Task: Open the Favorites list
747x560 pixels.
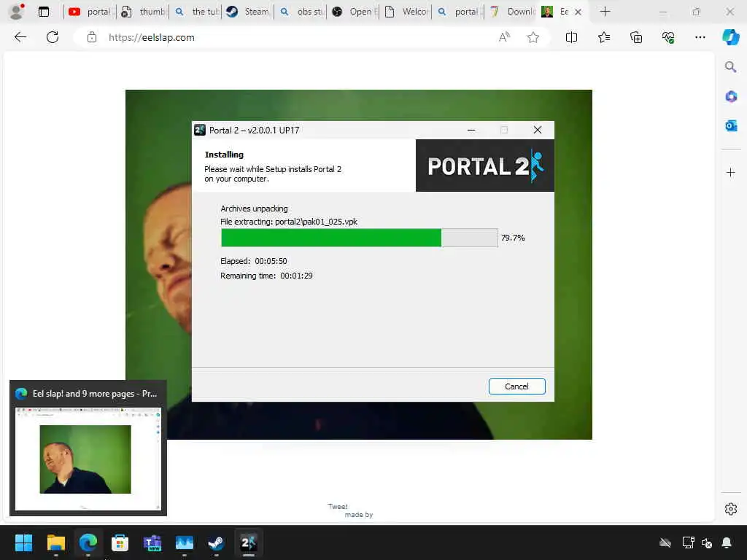Action: point(603,37)
